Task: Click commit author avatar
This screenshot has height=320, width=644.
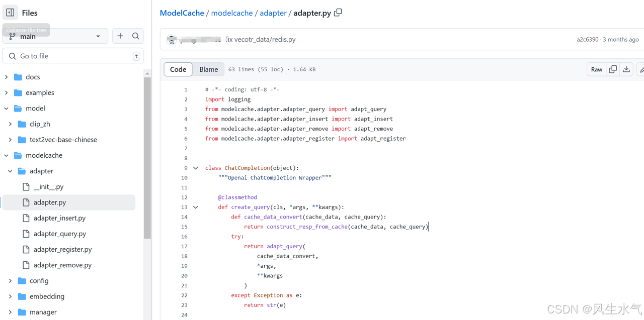Action: click(172, 39)
